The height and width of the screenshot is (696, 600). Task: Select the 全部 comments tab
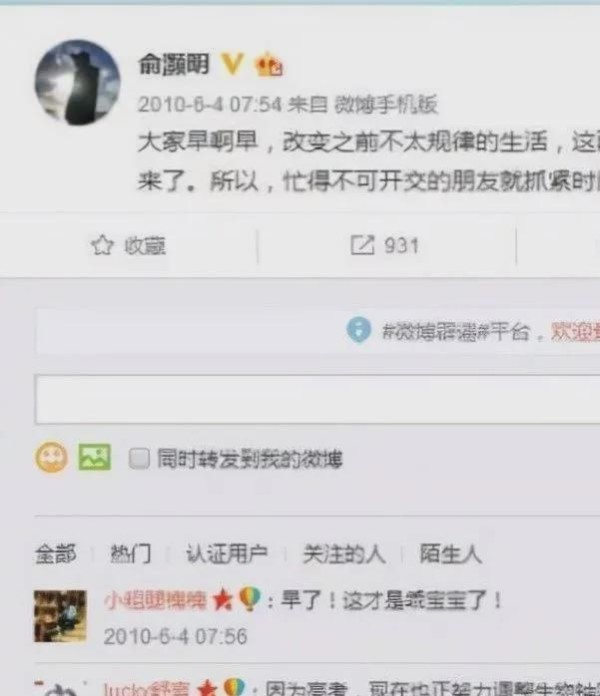pos(56,554)
